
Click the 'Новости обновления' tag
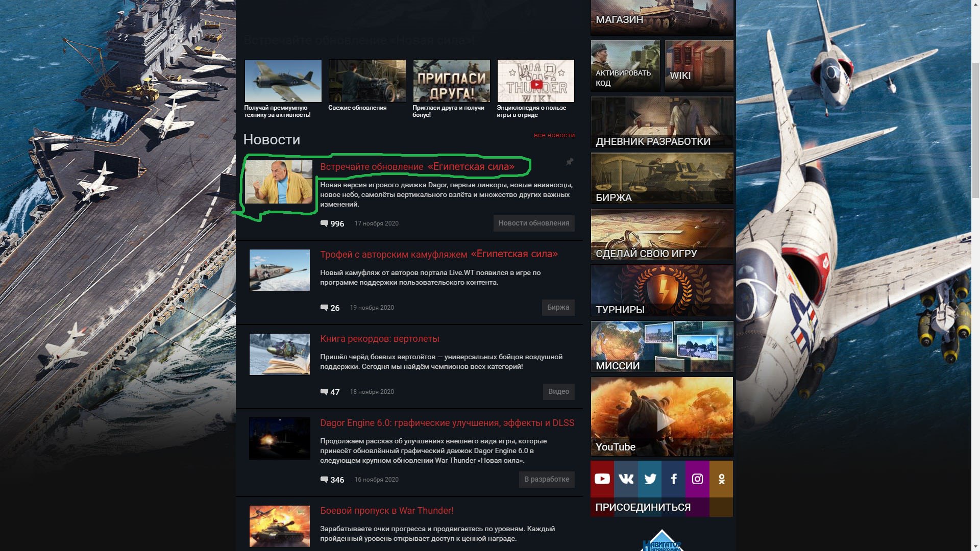coord(534,223)
